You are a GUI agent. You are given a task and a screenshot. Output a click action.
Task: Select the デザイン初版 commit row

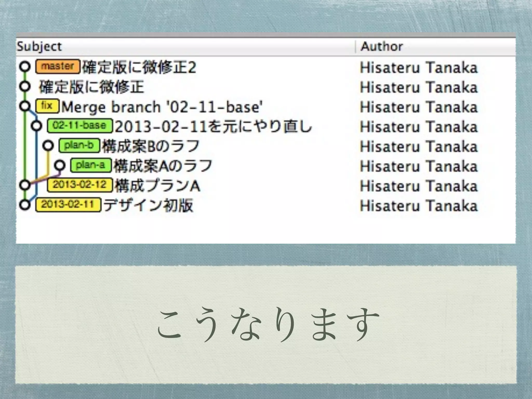pos(148,205)
